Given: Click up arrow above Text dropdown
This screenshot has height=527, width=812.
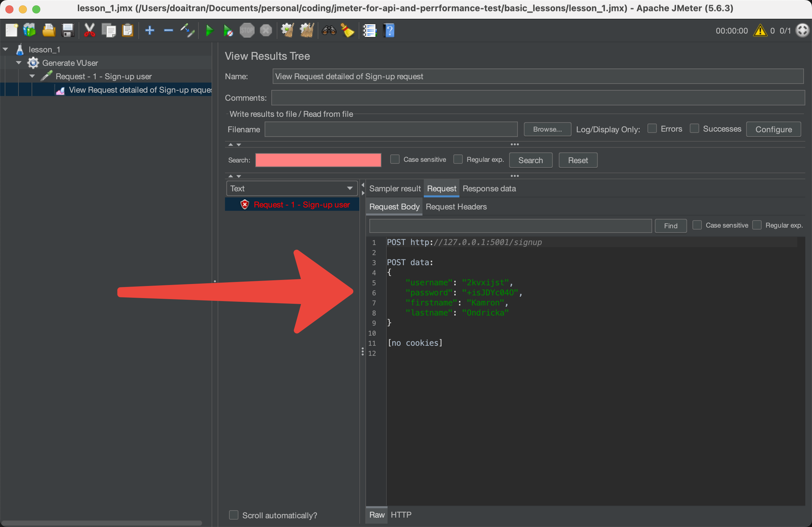Looking at the screenshot, I should (x=231, y=176).
